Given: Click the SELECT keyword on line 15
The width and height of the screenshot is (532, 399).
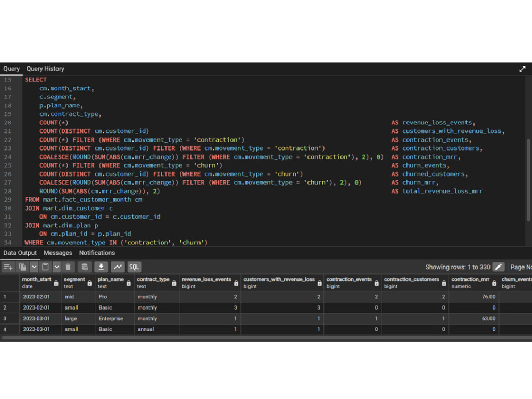Looking at the screenshot, I should point(36,80).
